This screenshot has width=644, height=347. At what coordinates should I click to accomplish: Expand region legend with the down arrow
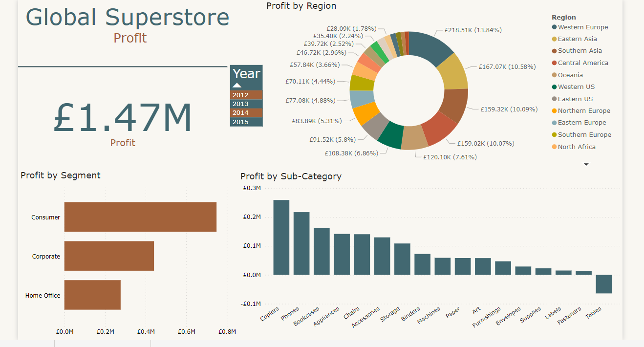(x=586, y=165)
